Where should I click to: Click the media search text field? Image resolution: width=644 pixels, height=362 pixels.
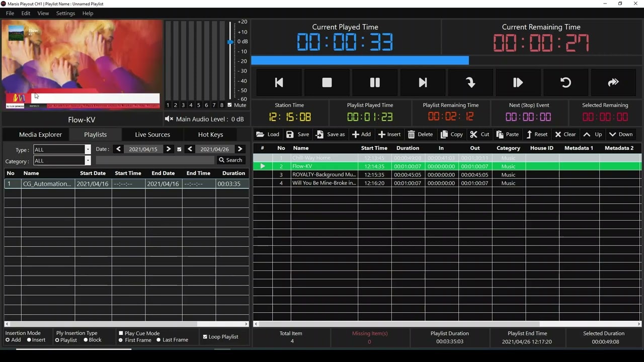tap(155, 160)
